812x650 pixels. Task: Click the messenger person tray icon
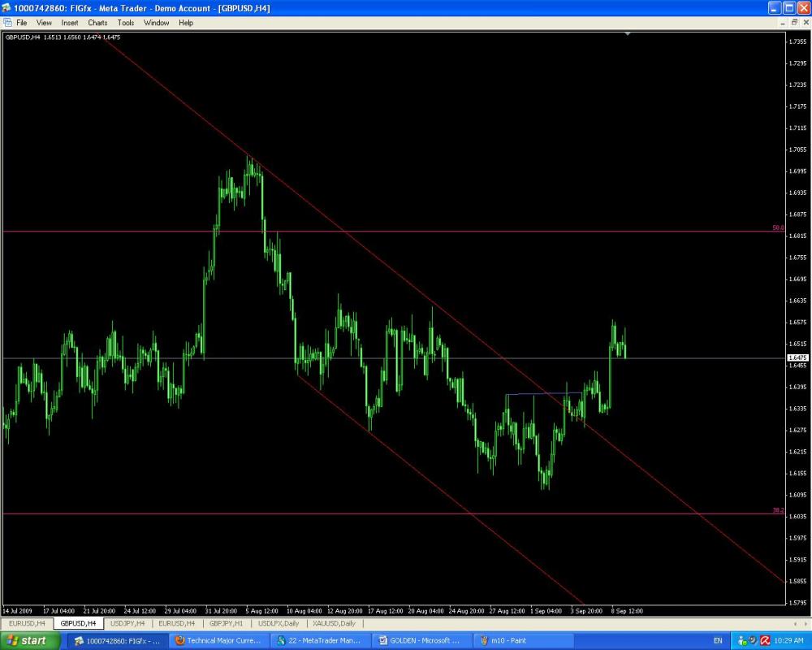(x=742, y=641)
